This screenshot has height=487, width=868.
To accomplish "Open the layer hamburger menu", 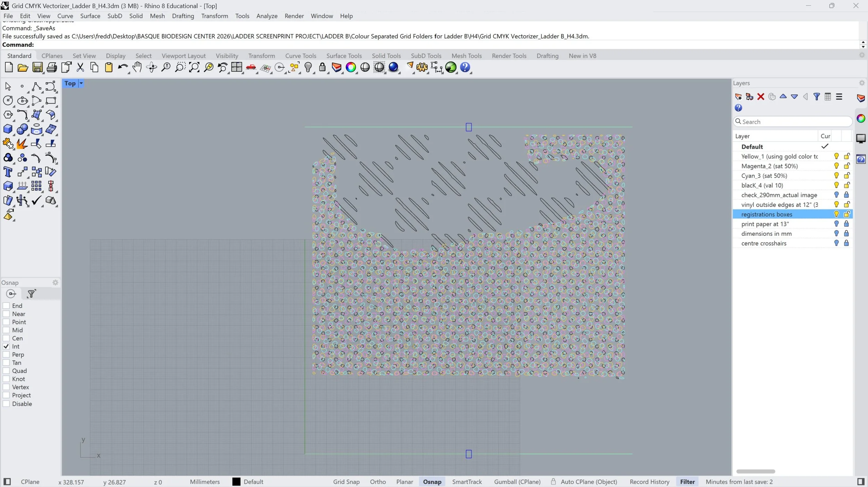I will [839, 97].
